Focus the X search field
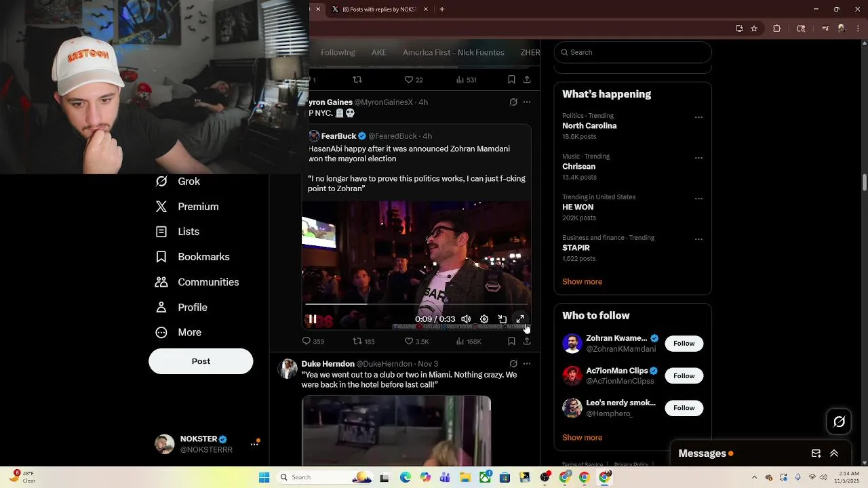Screen dimensions: 868x488 click(633, 52)
